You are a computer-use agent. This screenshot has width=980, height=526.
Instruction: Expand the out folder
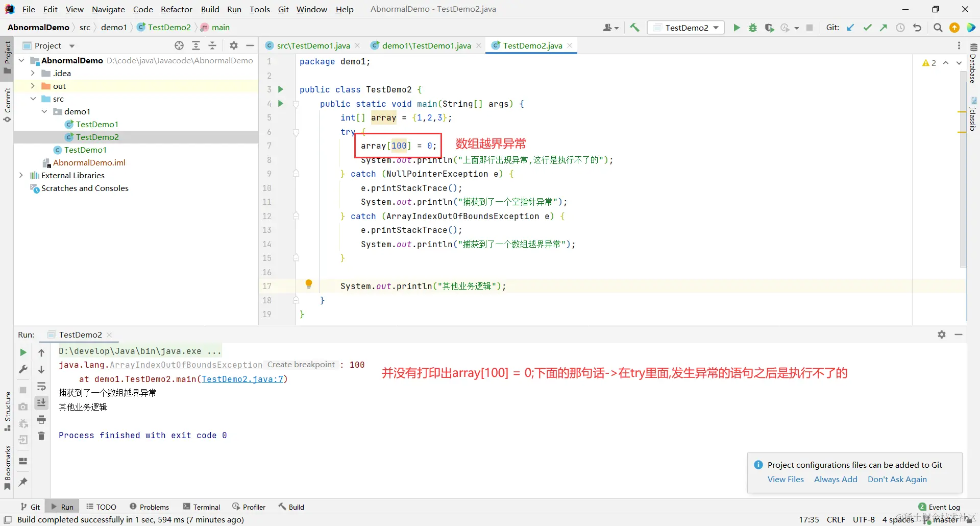pos(33,86)
